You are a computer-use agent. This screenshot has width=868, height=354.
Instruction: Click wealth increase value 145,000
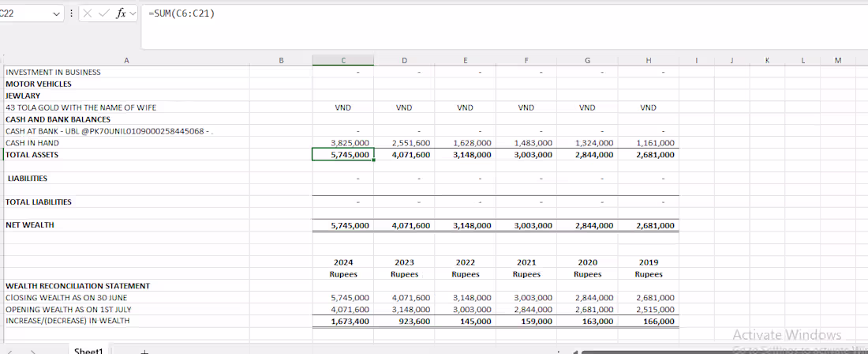coord(465,321)
